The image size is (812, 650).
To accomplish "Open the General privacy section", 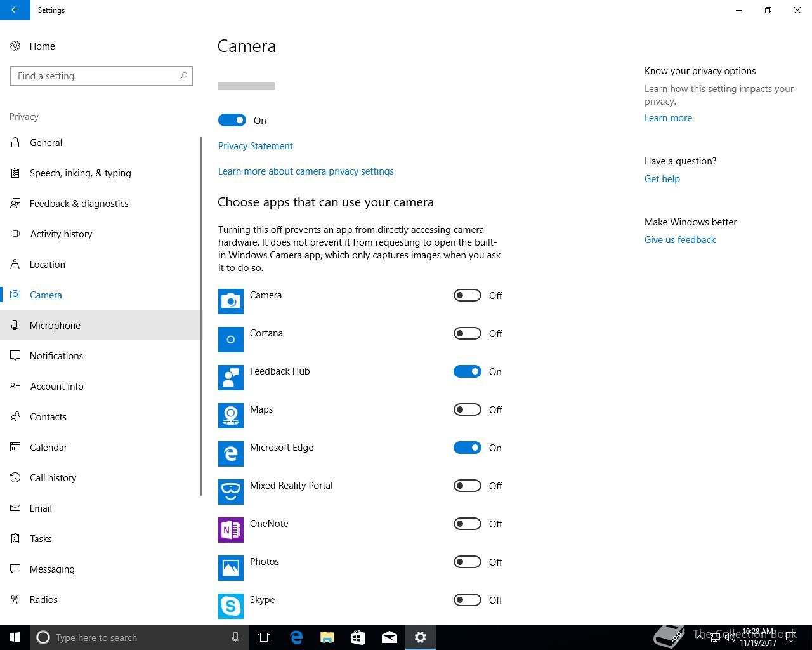I will point(100,142).
